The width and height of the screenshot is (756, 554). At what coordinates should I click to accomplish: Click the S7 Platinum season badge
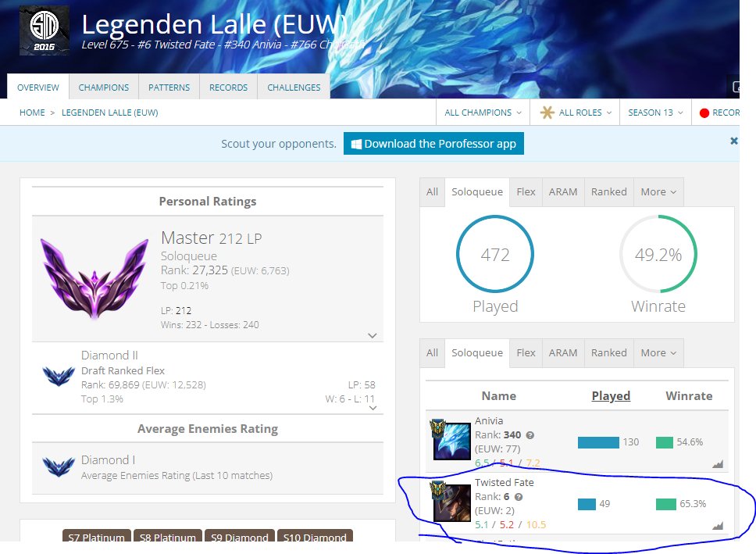pyautogui.click(x=96, y=537)
